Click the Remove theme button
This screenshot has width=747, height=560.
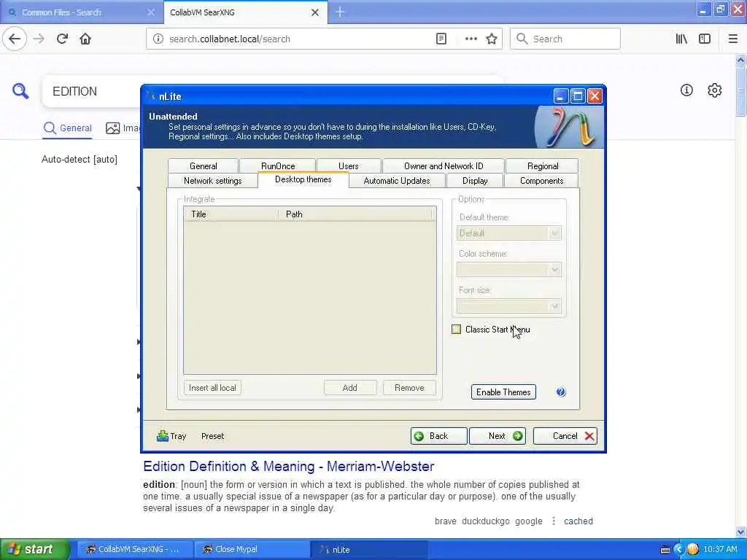pyautogui.click(x=409, y=388)
